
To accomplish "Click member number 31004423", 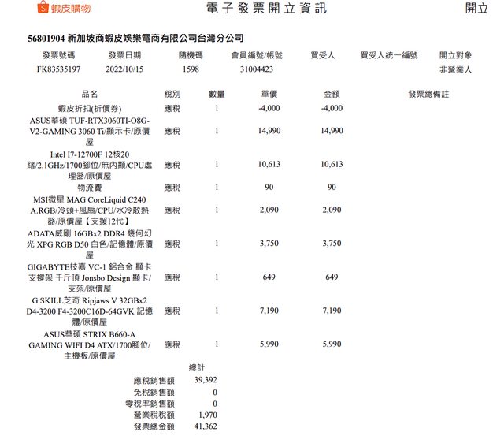I will click(256, 70).
